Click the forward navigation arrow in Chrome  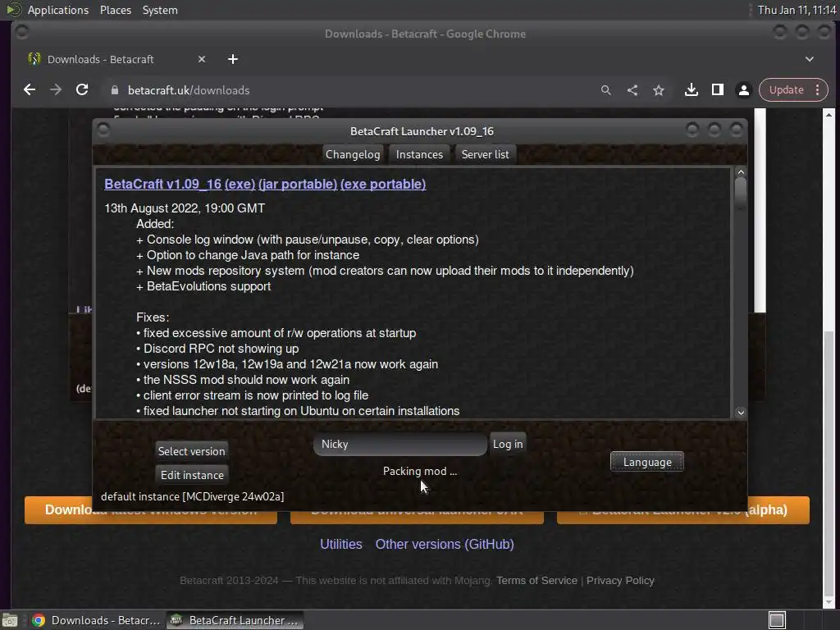pyautogui.click(x=56, y=90)
